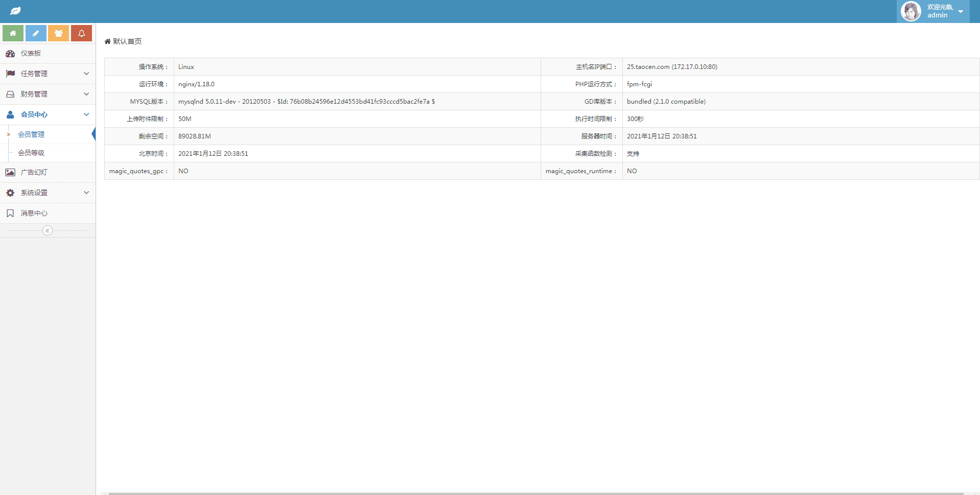Click the 仪表板 dashboard icon

[x=10, y=54]
